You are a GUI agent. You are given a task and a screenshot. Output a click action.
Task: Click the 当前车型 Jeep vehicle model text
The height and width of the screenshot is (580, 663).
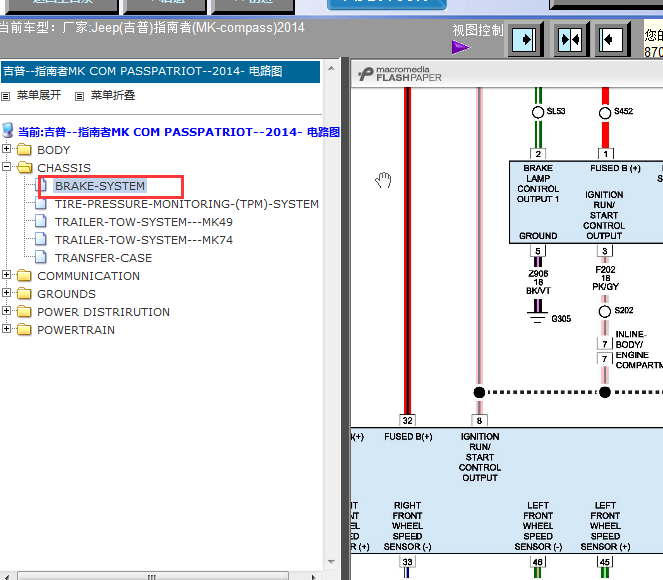point(152,28)
